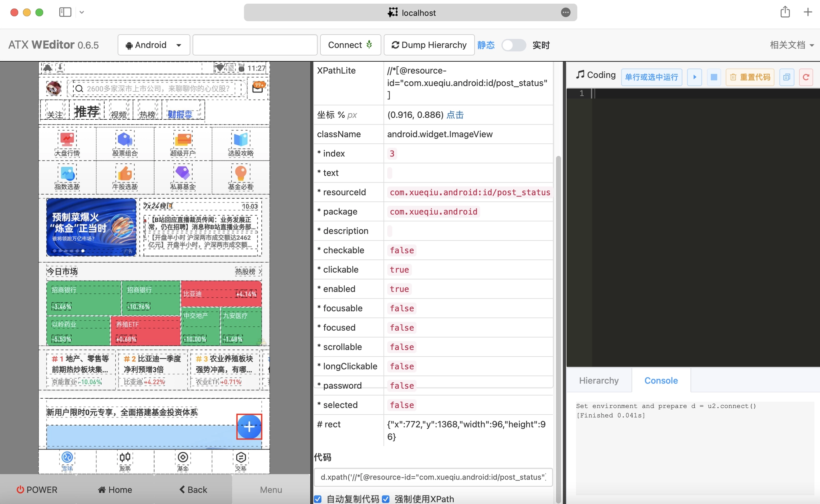Open the Safari sidebar toggle

point(65,12)
